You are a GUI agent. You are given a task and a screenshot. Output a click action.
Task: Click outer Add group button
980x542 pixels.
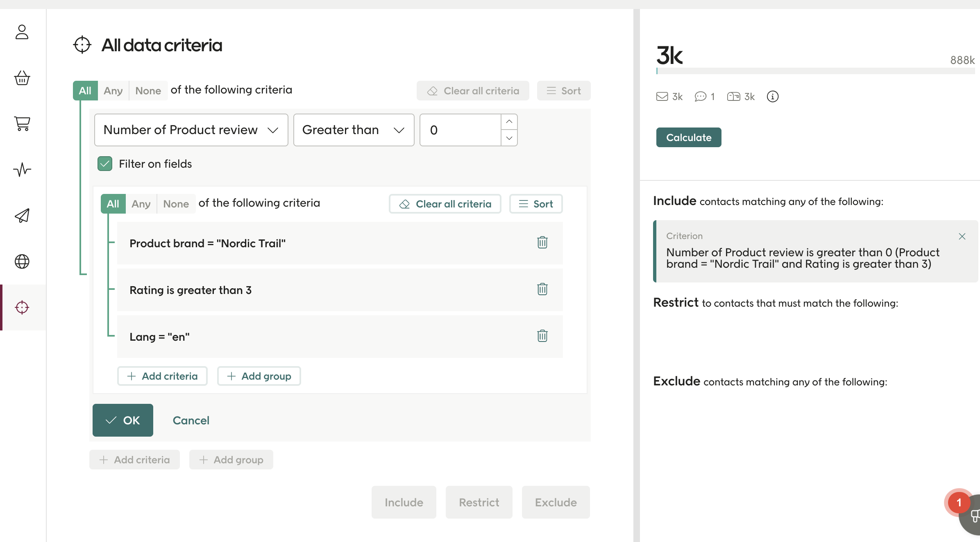(231, 460)
